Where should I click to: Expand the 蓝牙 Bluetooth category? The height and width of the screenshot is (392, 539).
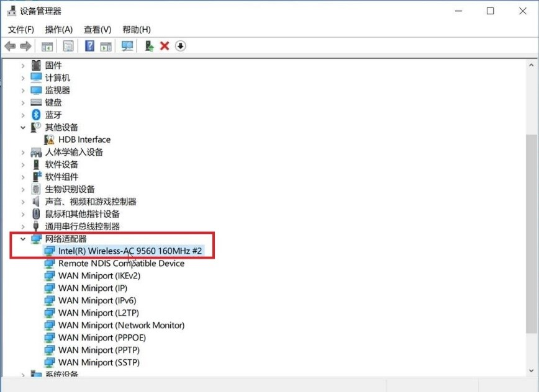click(23, 115)
